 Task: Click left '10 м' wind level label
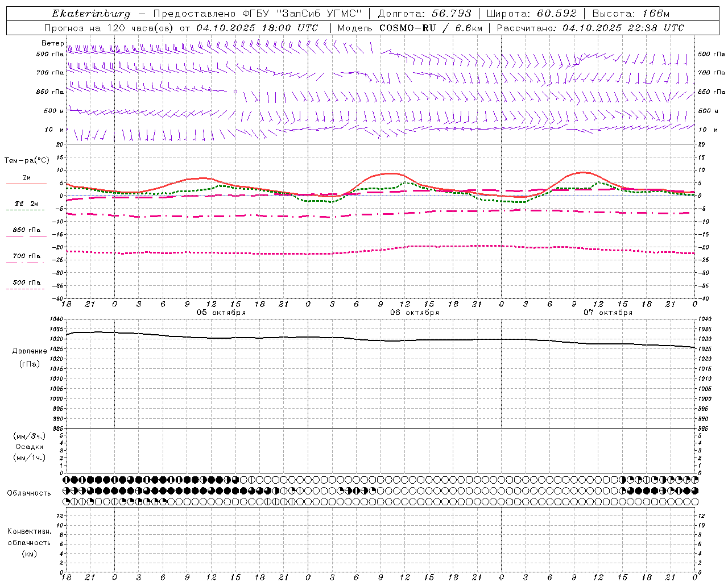point(55,130)
